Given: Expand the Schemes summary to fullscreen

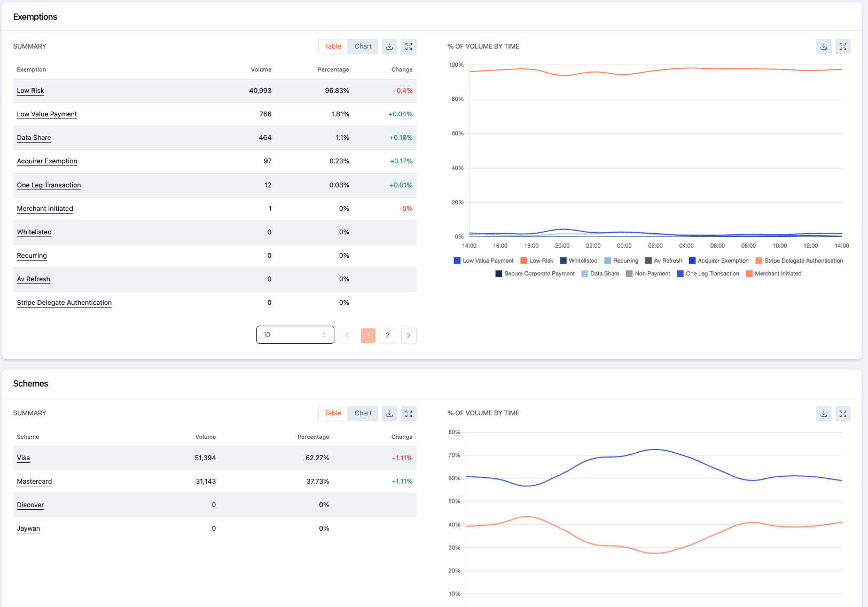Looking at the screenshot, I should [409, 413].
